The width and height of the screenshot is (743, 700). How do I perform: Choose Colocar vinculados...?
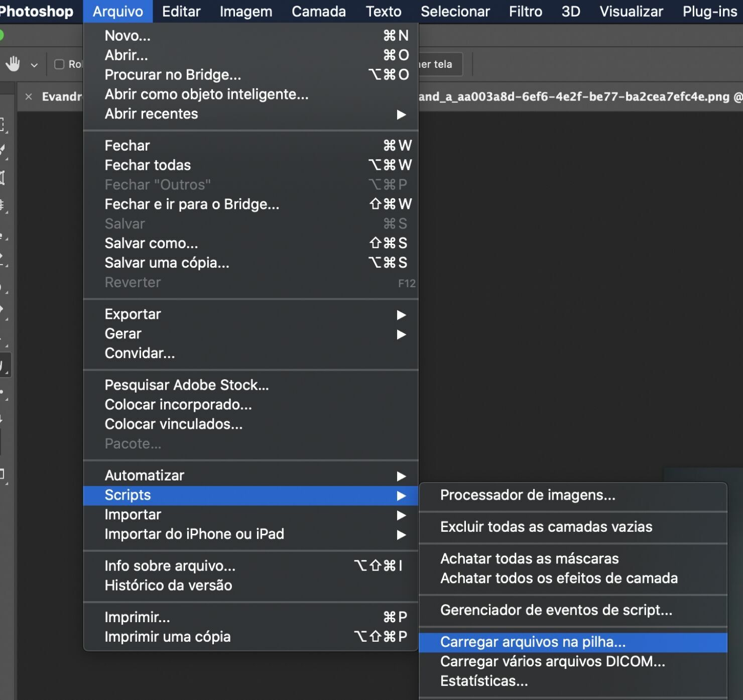pos(251,424)
